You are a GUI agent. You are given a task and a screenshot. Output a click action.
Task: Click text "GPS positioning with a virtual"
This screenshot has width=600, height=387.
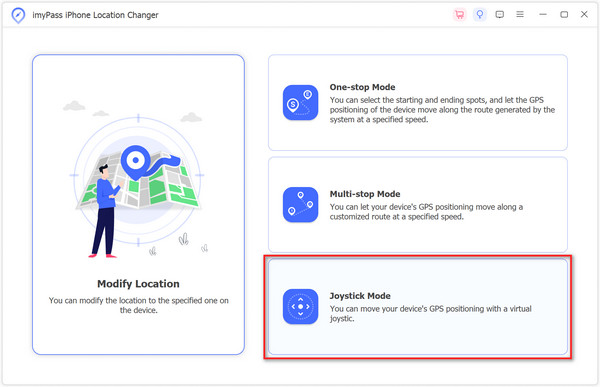480,309
